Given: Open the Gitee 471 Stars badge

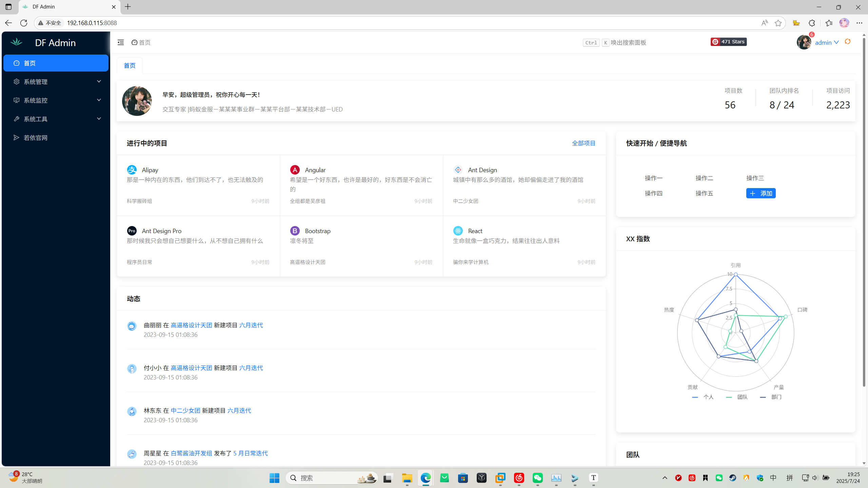Looking at the screenshot, I should 729,42.
